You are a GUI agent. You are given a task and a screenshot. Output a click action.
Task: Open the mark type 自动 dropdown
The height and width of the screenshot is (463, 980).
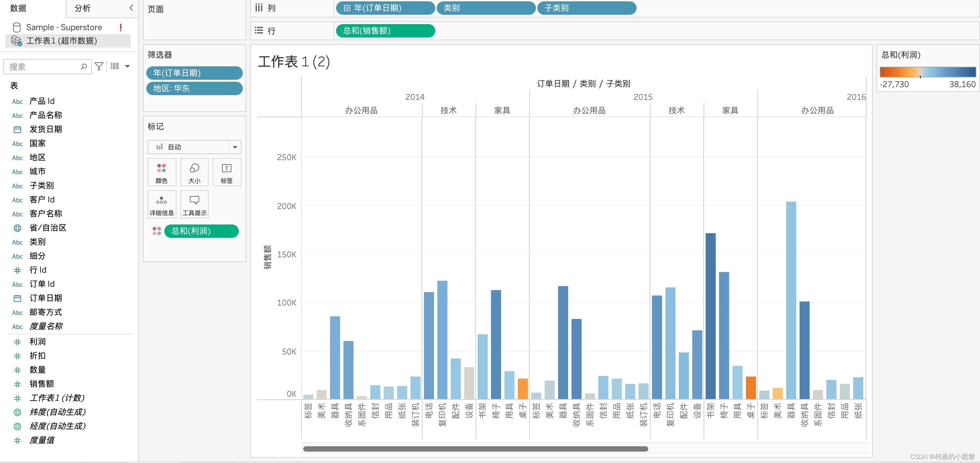click(x=235, y=147)
